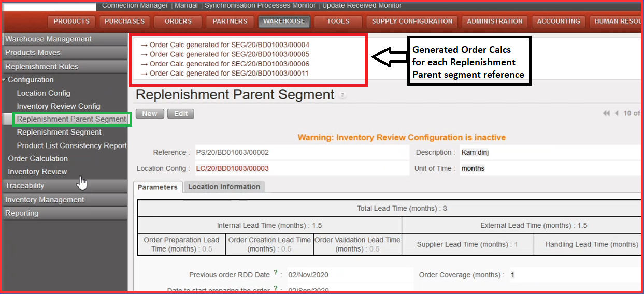Click the Order Validation Lead Time cell
644x294 pixels.
tap(357, 244)
